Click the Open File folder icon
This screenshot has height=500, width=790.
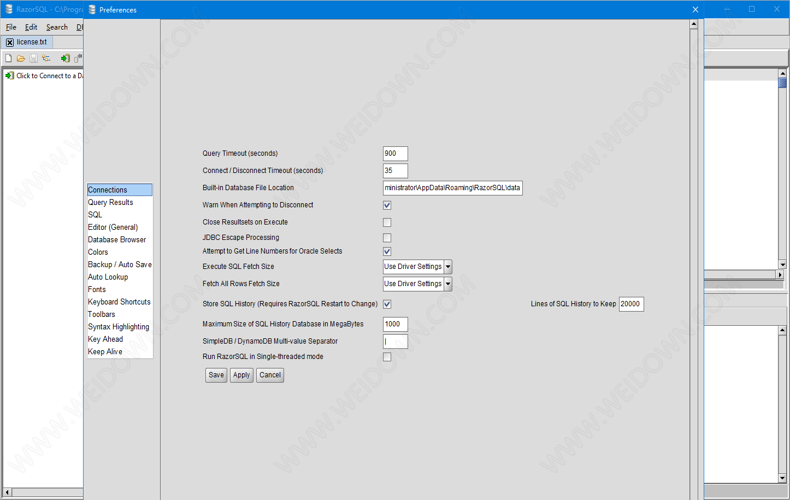[21, 58]
